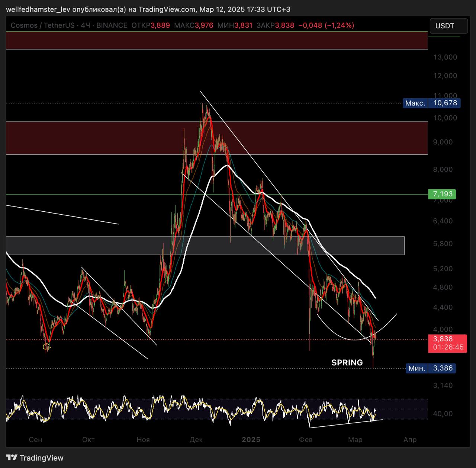Click the 4,800 price axis label
This screenshot has width=476, height=468.
click(x=443, y=288)
